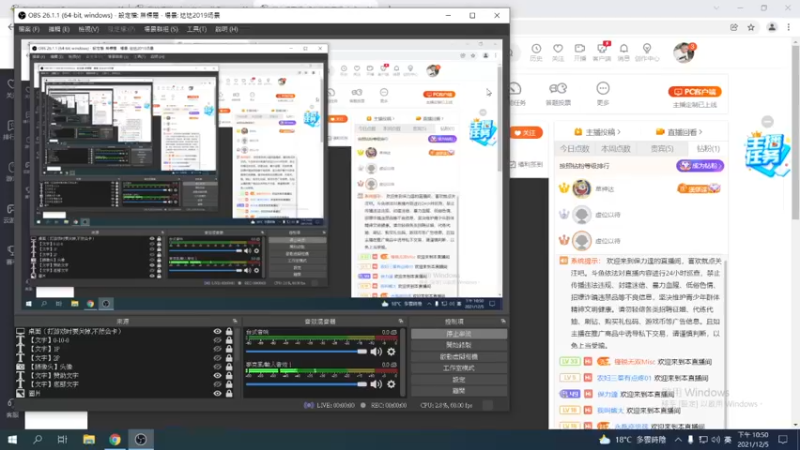800x450 pixels.
Task: Toggle visibility of the 图片 source
Action: 217,393
